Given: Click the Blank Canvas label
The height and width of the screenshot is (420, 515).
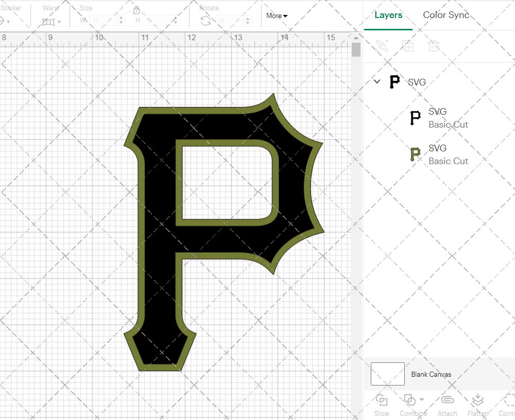Looking at the screenshot, I should pos(431,374).
